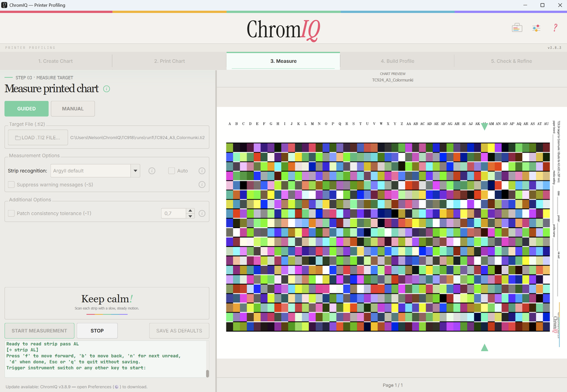The height and width of the screenshot is (392, 567).
Task: Click the .ti2 target file path text
Action: 137,138
